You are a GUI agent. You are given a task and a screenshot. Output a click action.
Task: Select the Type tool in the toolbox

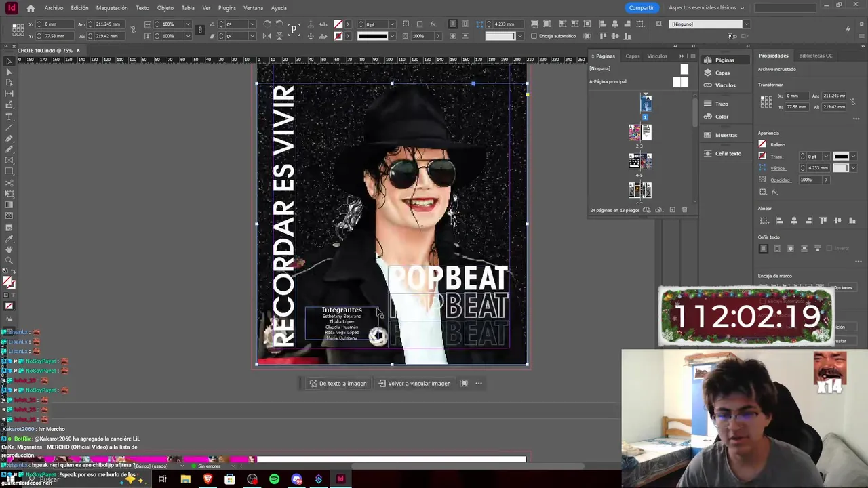pos(9,117)
